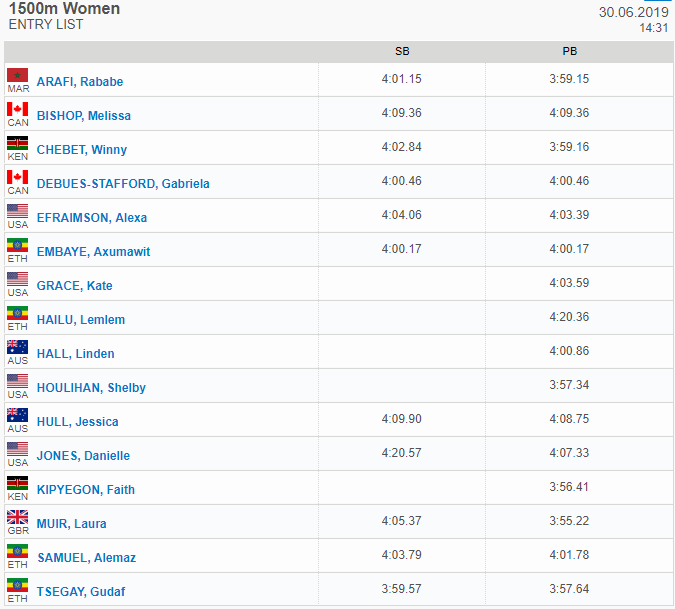Click the Kenya flag beside Winny Chebet
Viewport: 675px width, 609px height.
coord(18,143)
